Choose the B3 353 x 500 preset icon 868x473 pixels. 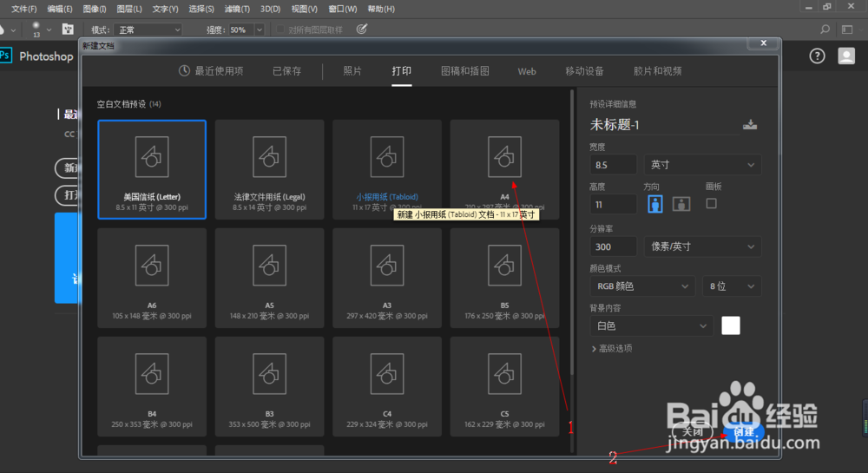[x=270, y=375]
